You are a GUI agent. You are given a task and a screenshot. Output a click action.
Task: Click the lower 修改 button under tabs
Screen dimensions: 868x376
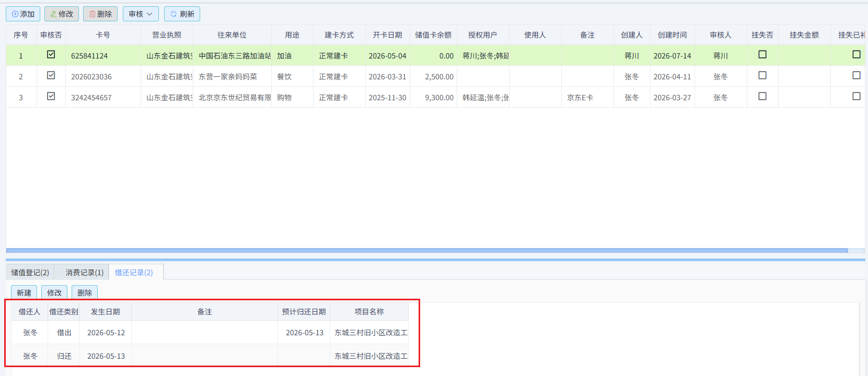click(x=54, y=293)
